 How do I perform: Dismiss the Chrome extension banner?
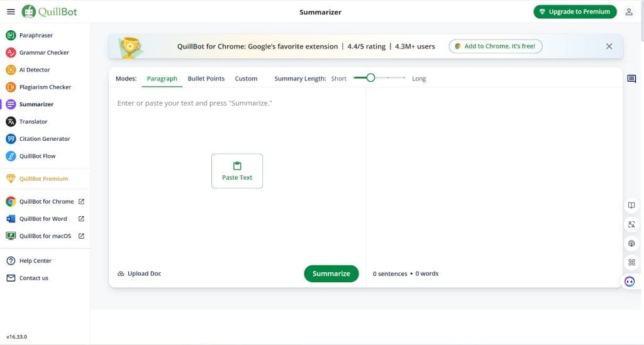pos(609,47)
